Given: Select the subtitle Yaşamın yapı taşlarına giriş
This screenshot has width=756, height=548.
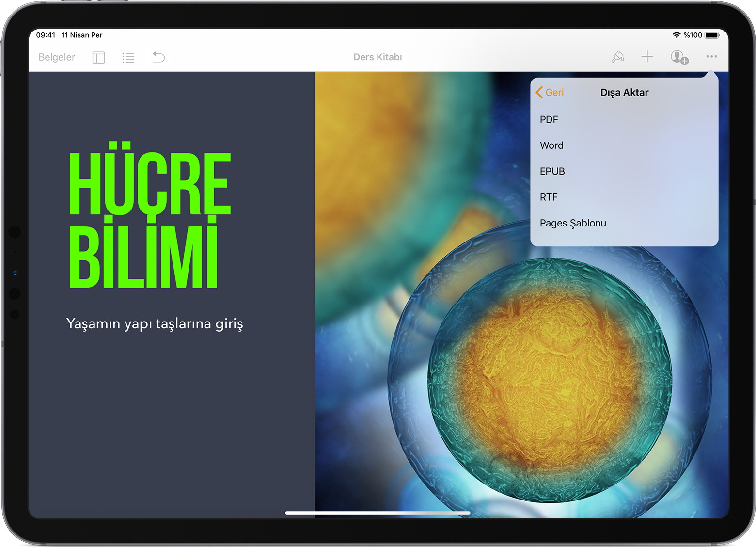Looking at the screenshot, I should click(x=155, y=323).
